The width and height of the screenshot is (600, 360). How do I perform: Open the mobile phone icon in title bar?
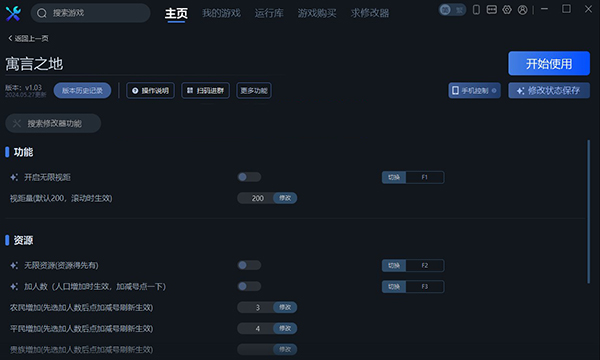click(x=476, y=10)
